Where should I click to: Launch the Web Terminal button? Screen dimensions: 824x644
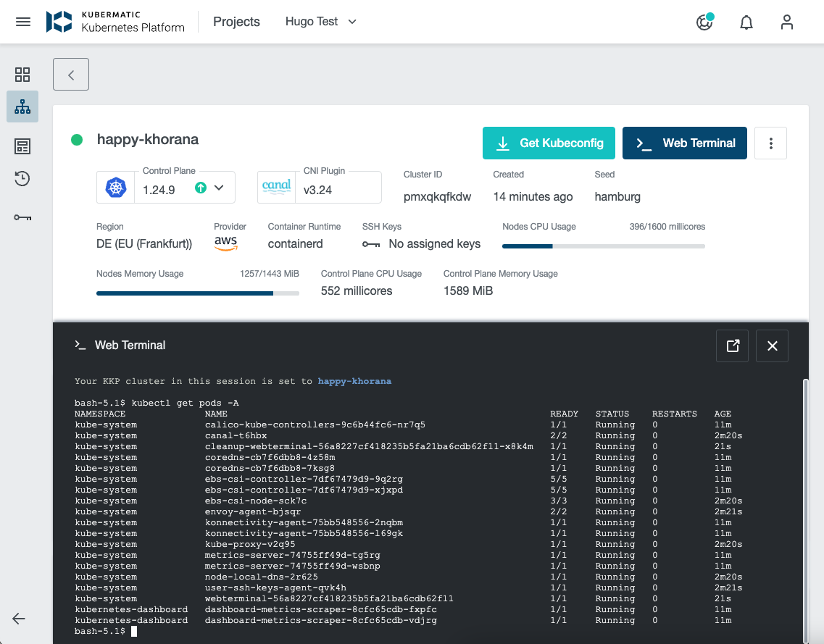684,143
